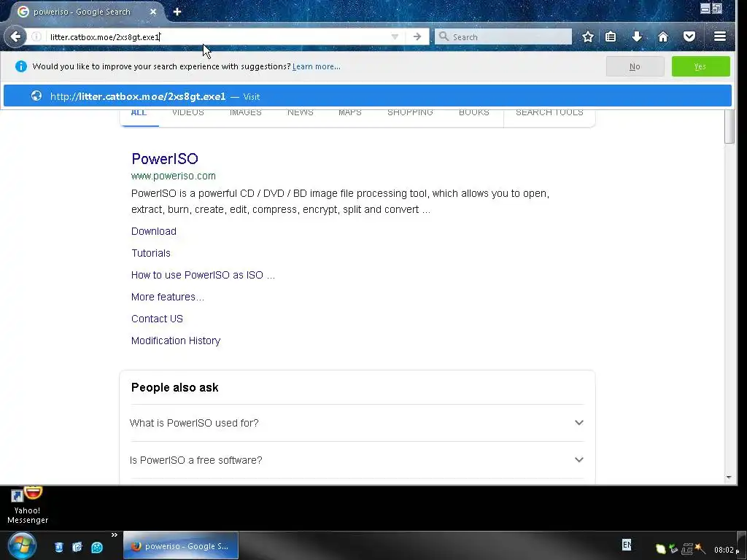Open How to use PowerISO as ISO link
The height and width of the screenshot is (560, 747).
(203, 275)
